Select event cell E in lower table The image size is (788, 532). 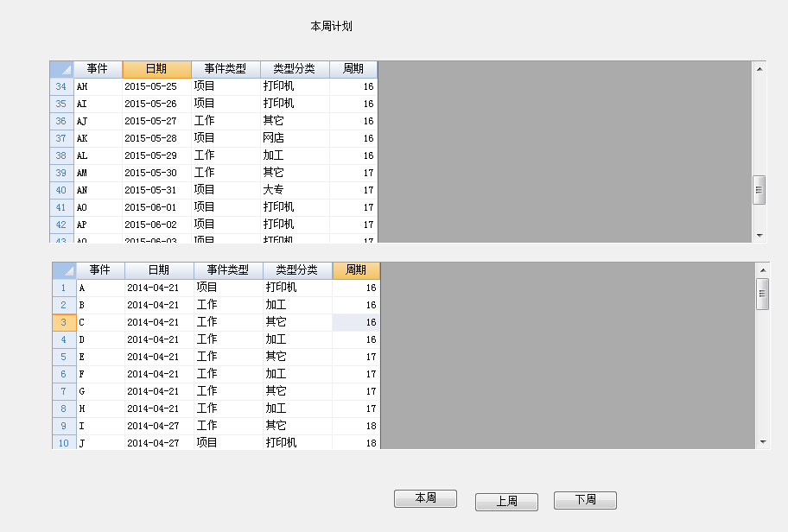pyautogui.click(x=100, y=357)
